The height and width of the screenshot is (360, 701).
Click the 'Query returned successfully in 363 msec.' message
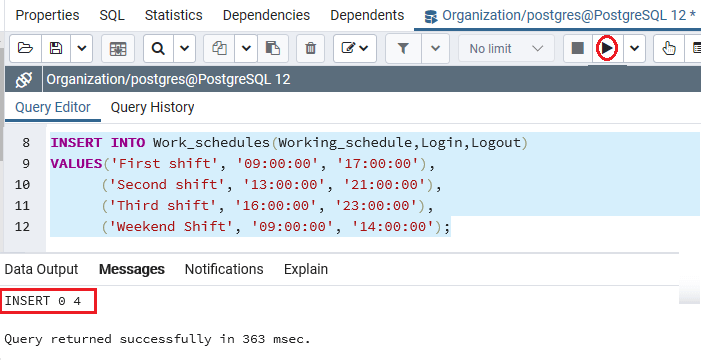tap(157, 339)
